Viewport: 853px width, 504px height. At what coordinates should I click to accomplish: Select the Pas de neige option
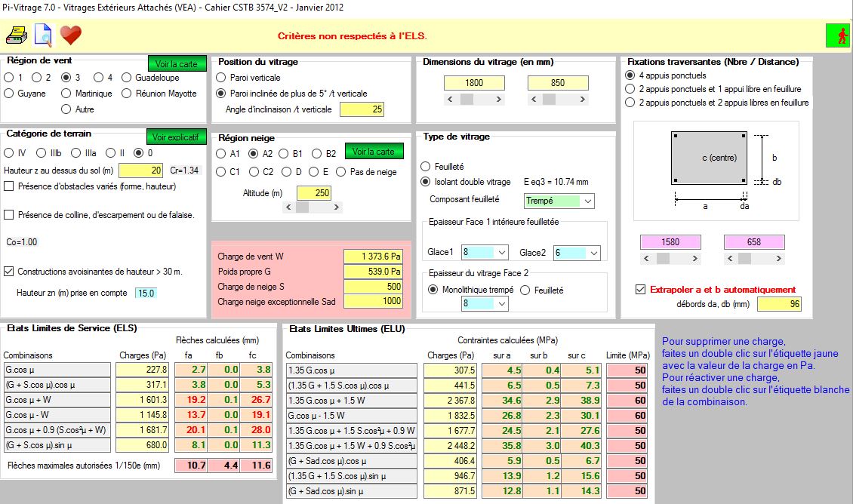point(341,172)
